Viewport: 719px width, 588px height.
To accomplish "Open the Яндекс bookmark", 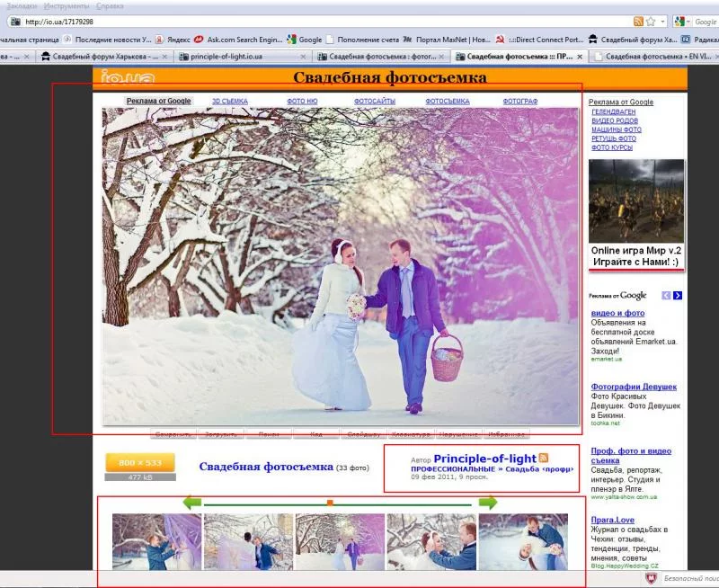I will tap(173, 40).
